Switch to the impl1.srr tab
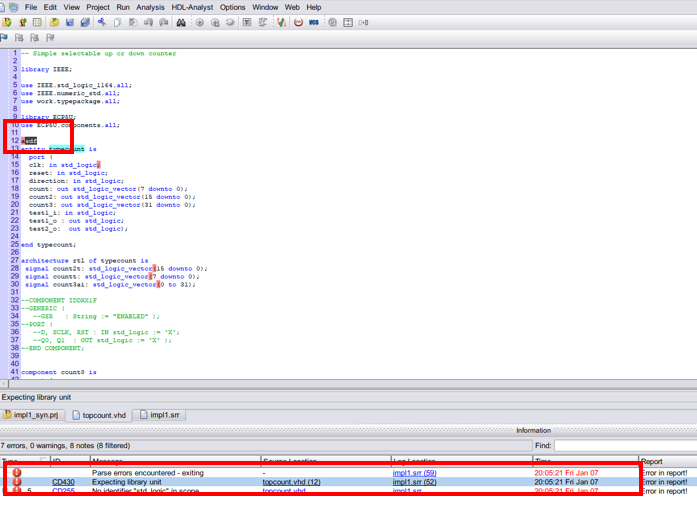This screenshot has height=508, width=697. [x=160, y=415]
